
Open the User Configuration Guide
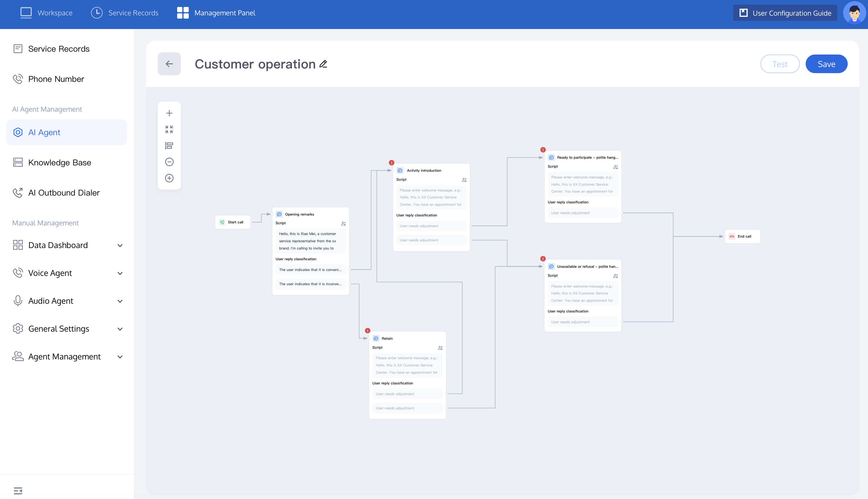(785, 13)
